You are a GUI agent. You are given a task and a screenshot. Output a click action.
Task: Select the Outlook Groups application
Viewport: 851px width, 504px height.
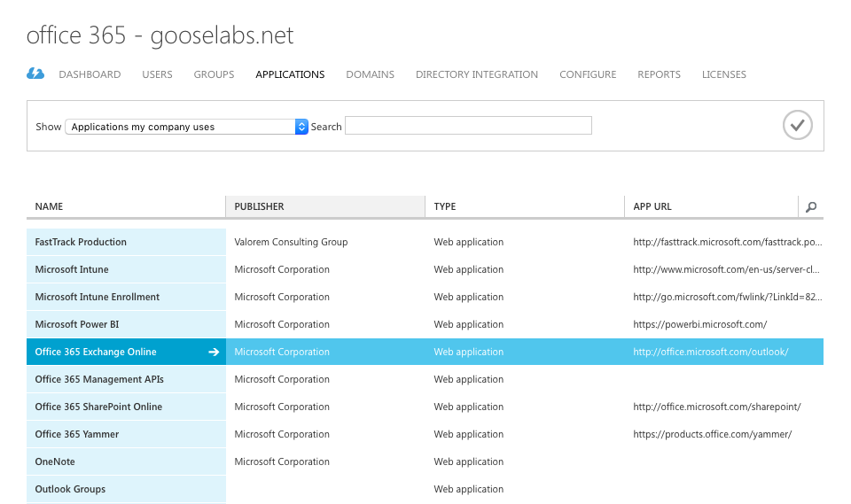pyautogui.click(x=70, y=489)
